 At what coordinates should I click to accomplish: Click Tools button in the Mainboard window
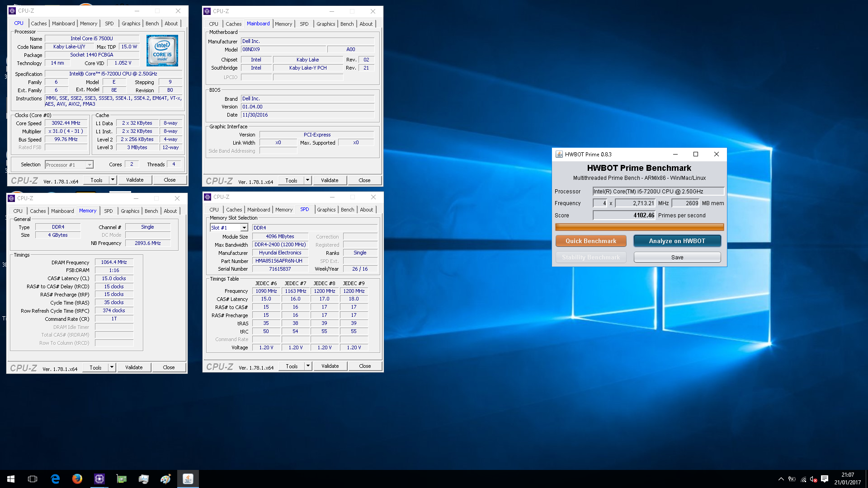click(x=291, y=180)
